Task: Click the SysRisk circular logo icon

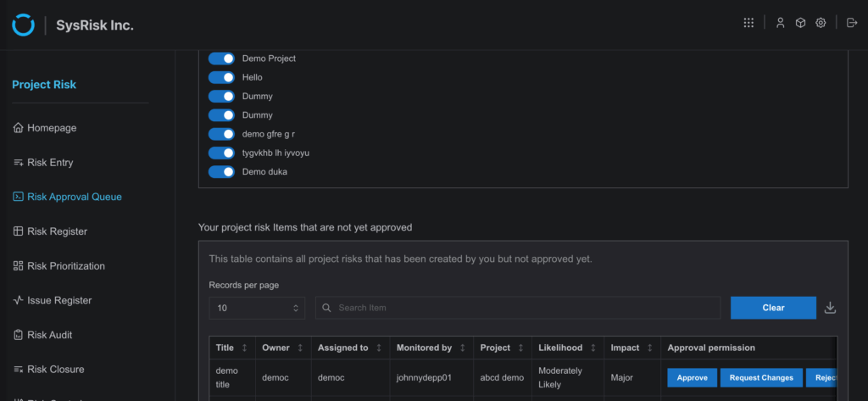Action: pos(23,25)
